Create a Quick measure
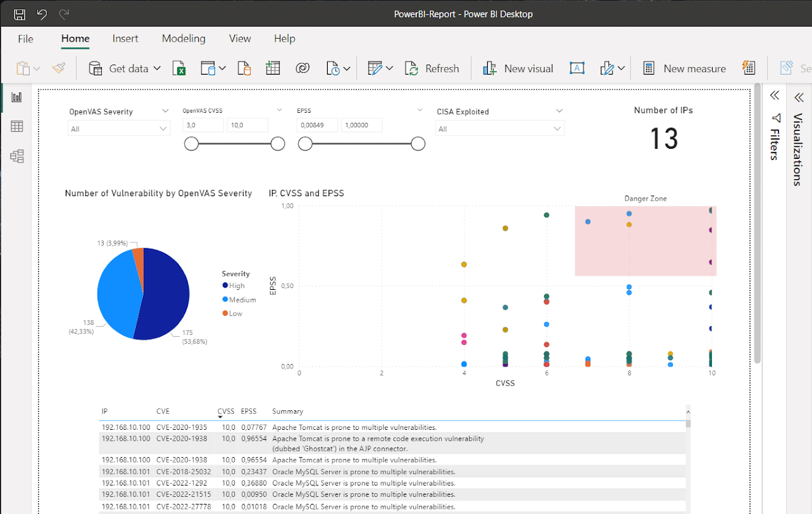 click(750, 68)
